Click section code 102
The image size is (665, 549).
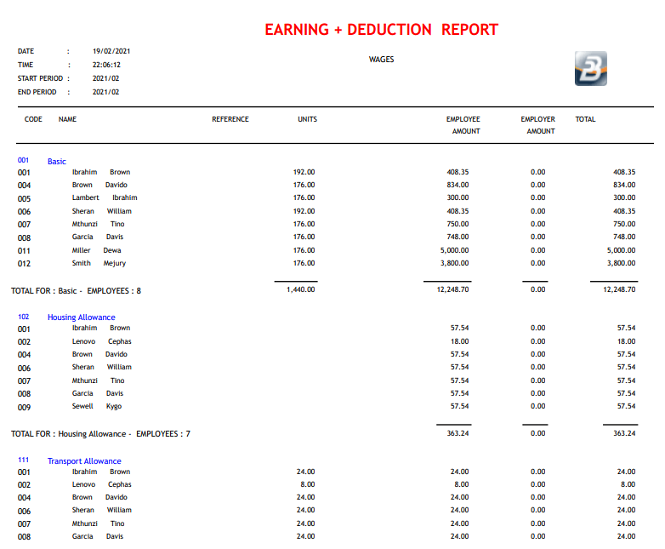(23, 317)
